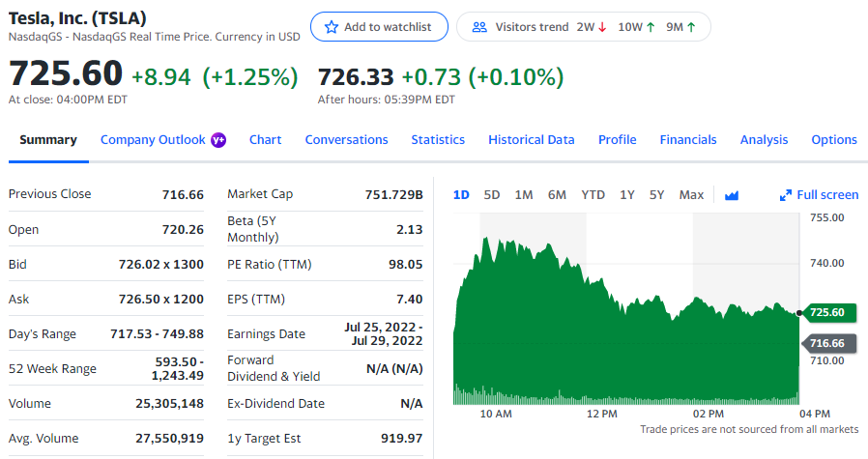Click the Forward Dividend & Yield label
868x459 pixels.
[x=274, y=368]
